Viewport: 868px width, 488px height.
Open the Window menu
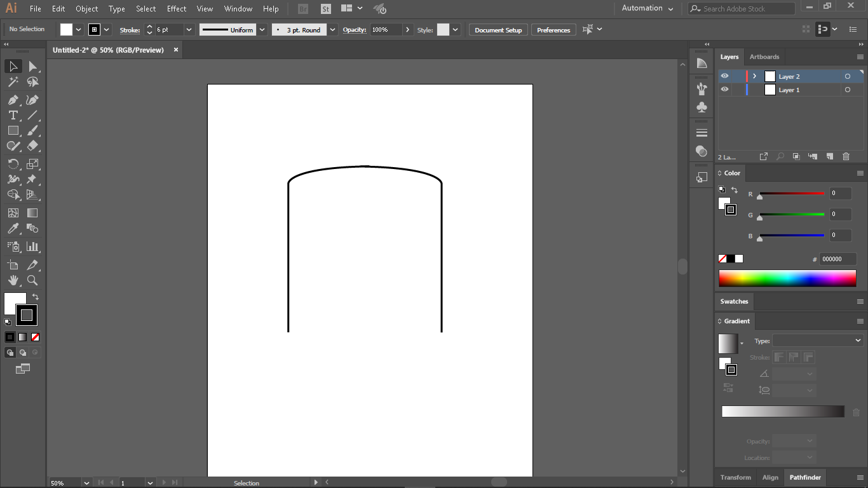click(238, 9)
